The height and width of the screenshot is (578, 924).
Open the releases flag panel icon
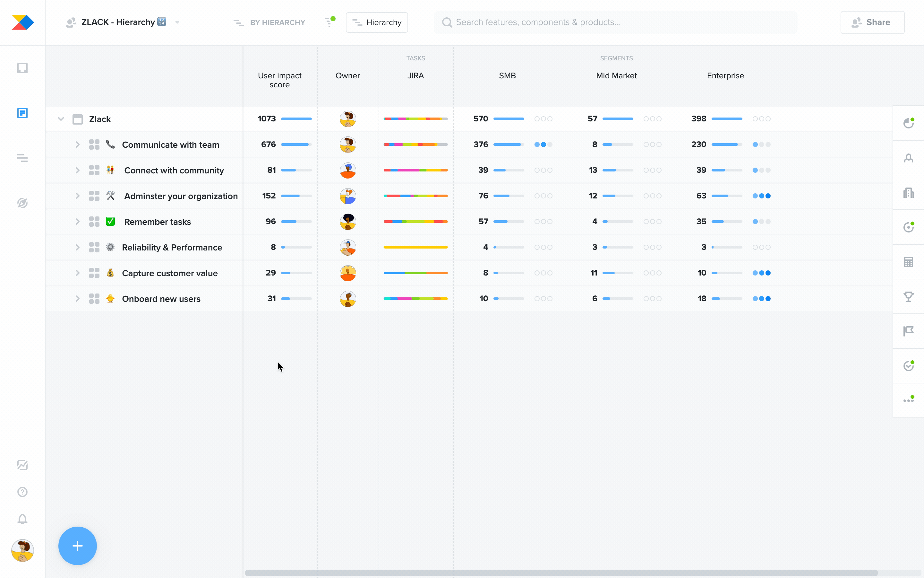[x=908, y=331]
